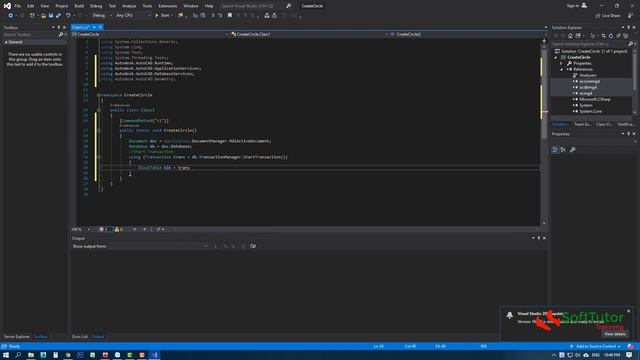Select the System.Core reference

(590, 111)
